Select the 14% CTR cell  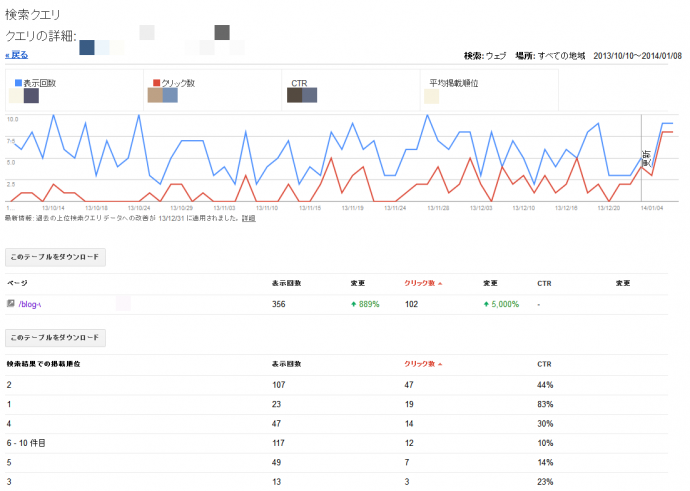545,462
